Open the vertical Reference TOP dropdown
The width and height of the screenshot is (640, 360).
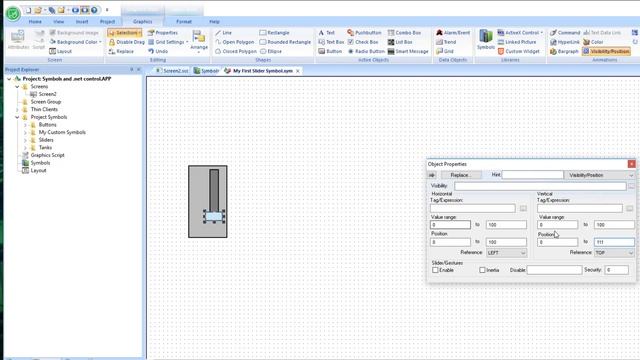[x=614, y=253]
